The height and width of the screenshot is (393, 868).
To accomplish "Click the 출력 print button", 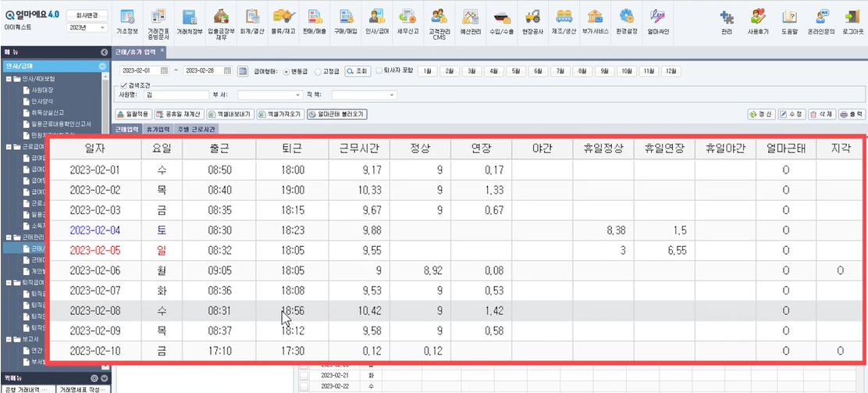I will [852, 114].
